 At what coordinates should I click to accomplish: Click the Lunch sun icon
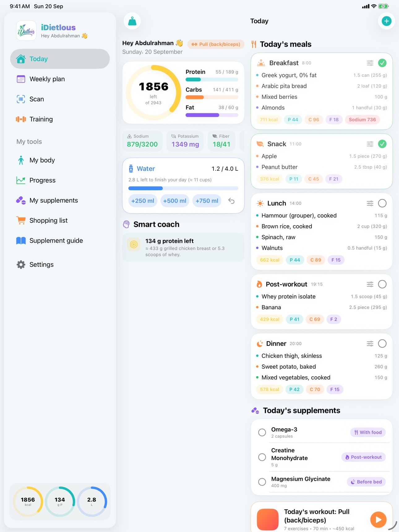[260, 203]
